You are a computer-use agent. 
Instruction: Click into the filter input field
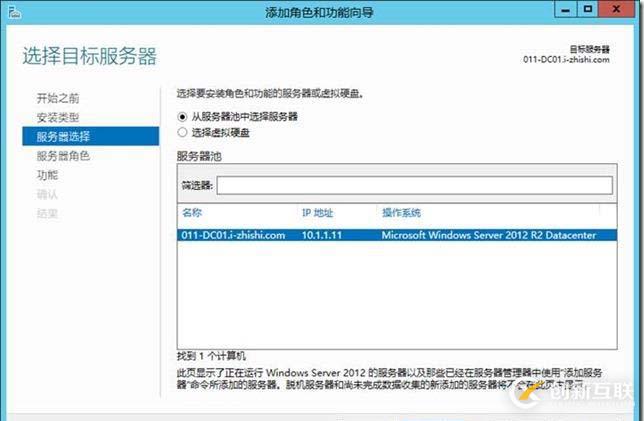click(415, 185)
